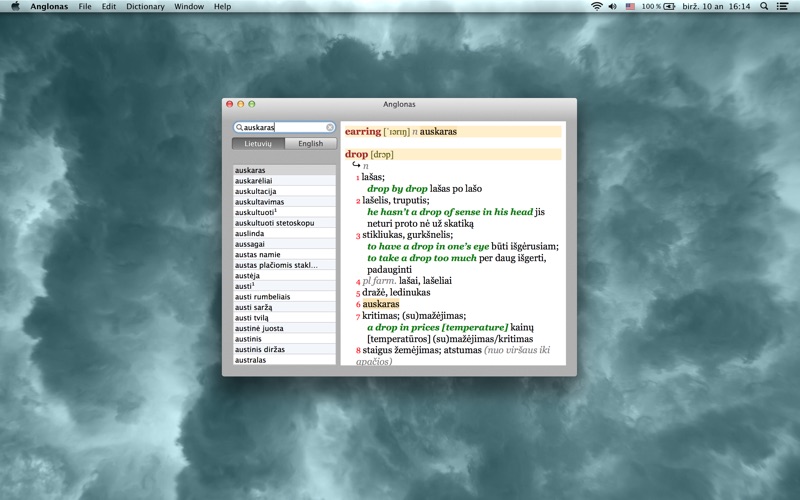Select 'austi rumbeliais' in the word list
Image resolution: width=800 pixels, height=500 pixels.
tap(284, 296)
